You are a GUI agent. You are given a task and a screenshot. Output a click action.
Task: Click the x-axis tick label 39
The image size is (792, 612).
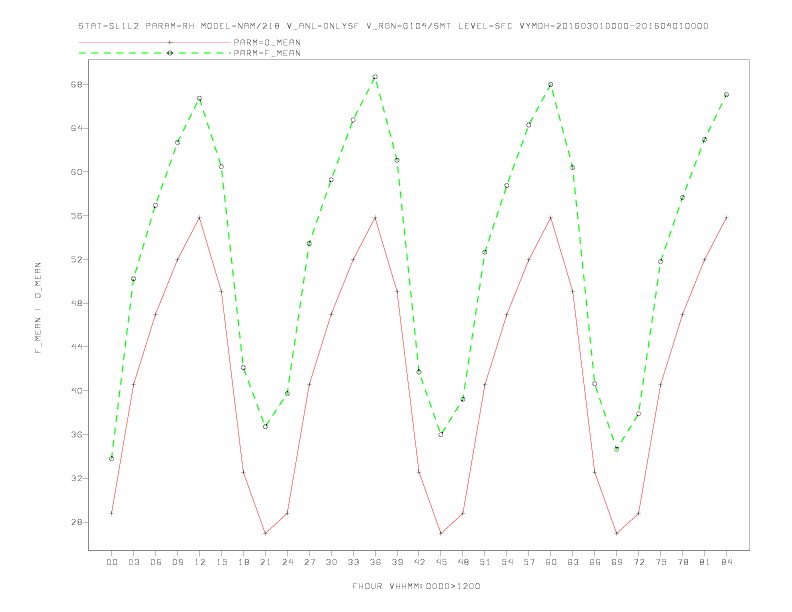(x=397, y=562)
